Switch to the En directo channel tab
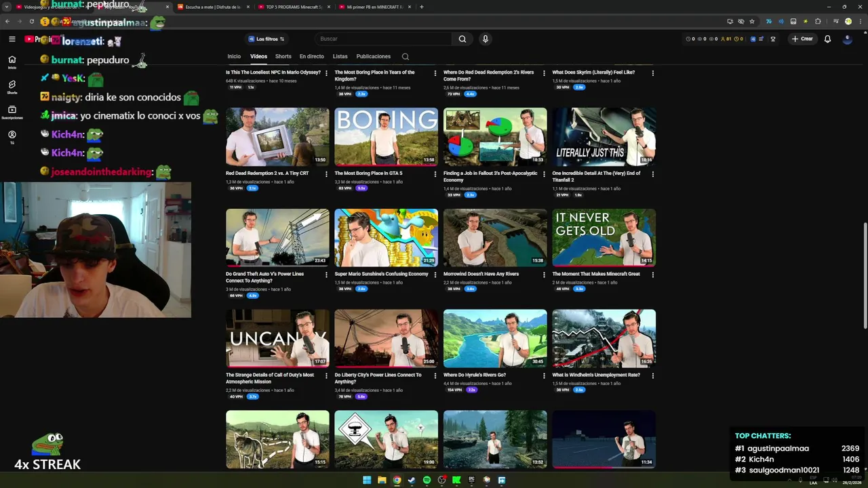The height and width of the screenshot is (488, 868). click(311, 56)
